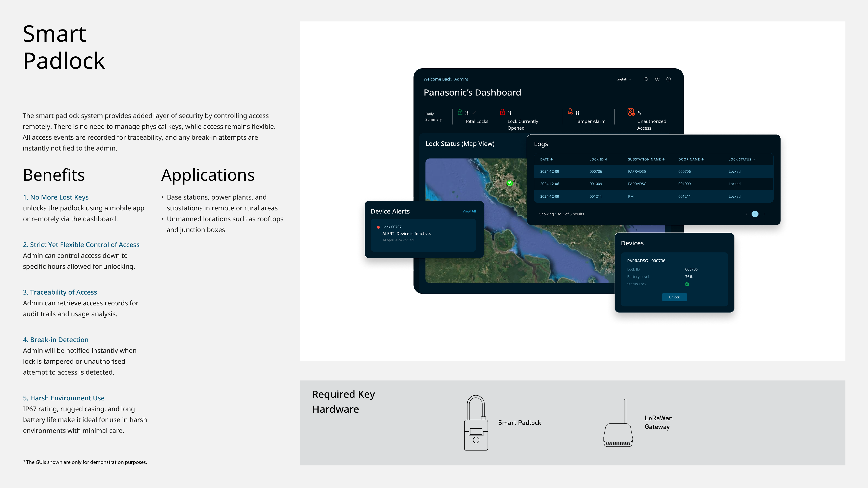Expand the English language dropdown
This screenshot has height=488, width=868.
pyautogui.click(x=624, y=79)
